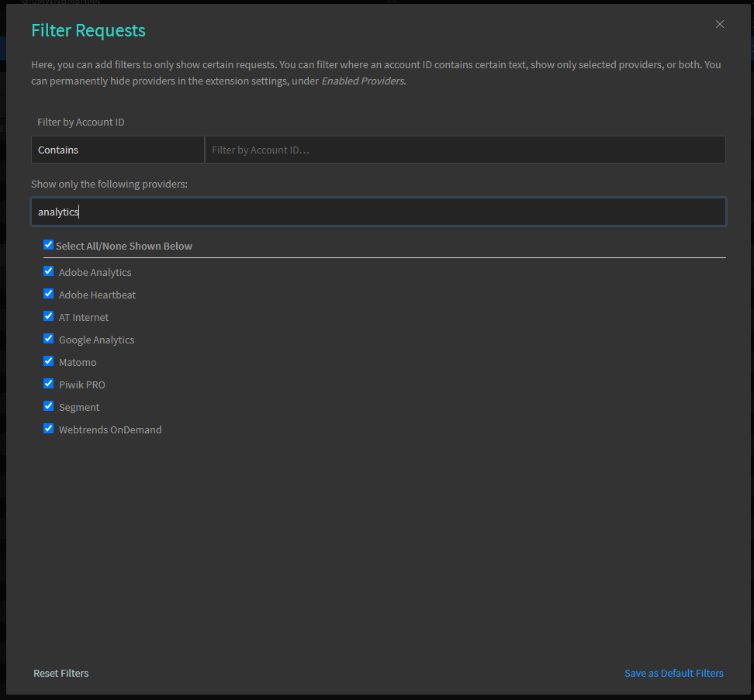Click the AT Internet label text
Image resolution: width=754 pixels, height=700 pixels.
coord(84,318)
